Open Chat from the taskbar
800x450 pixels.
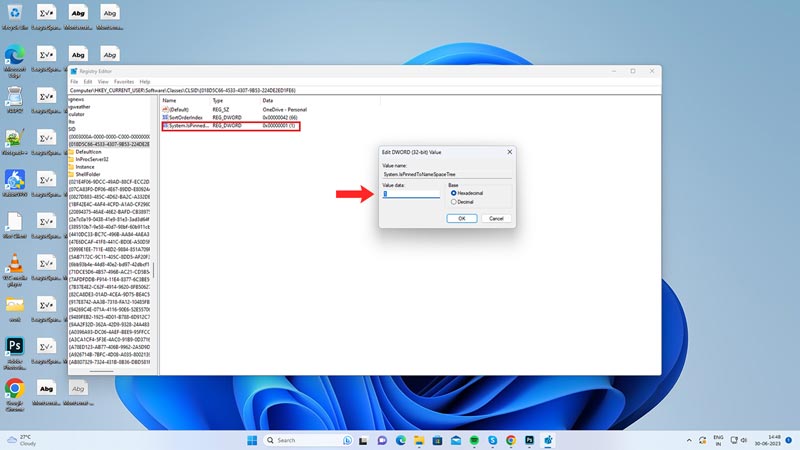tap(382, 440)
